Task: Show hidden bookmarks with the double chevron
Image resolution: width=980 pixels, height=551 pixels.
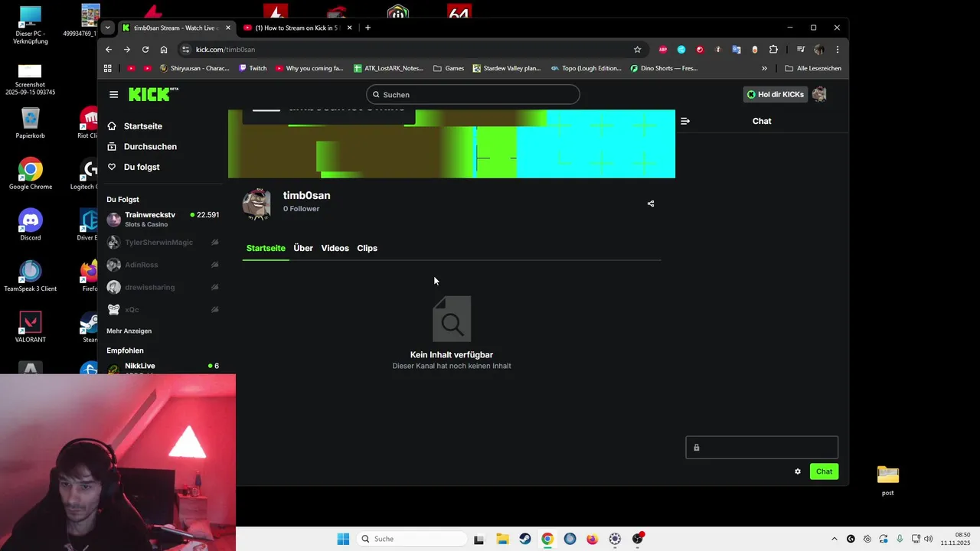Action: 764,68
